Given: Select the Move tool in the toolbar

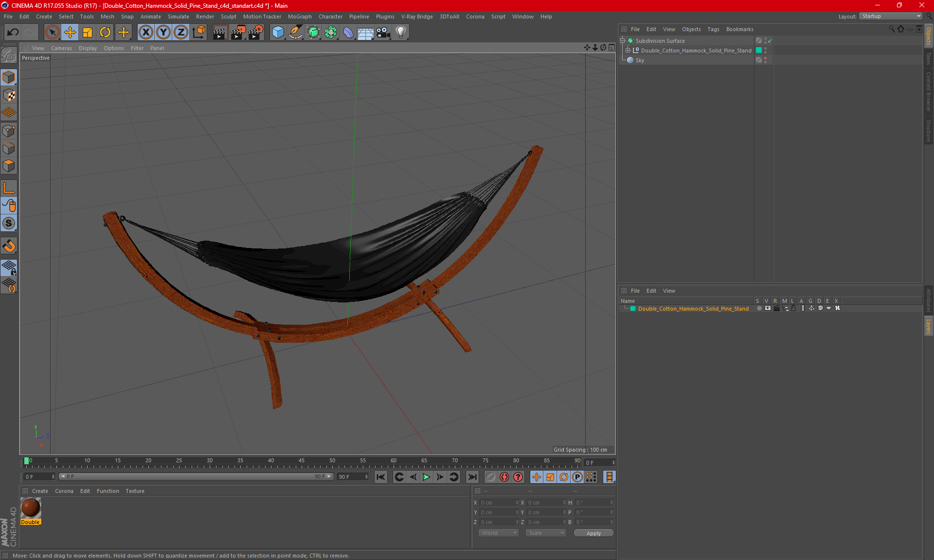Looking at the screenshot, I should pos(70,33).
